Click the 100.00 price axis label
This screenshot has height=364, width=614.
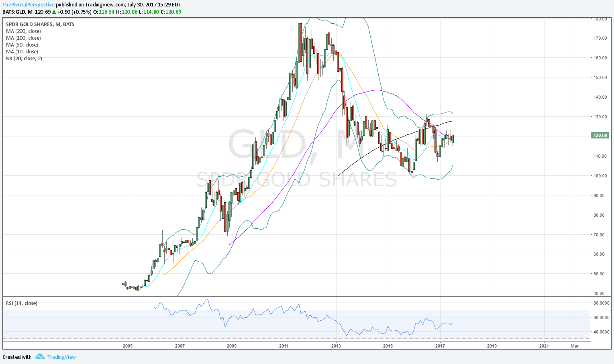coord(600,176)
